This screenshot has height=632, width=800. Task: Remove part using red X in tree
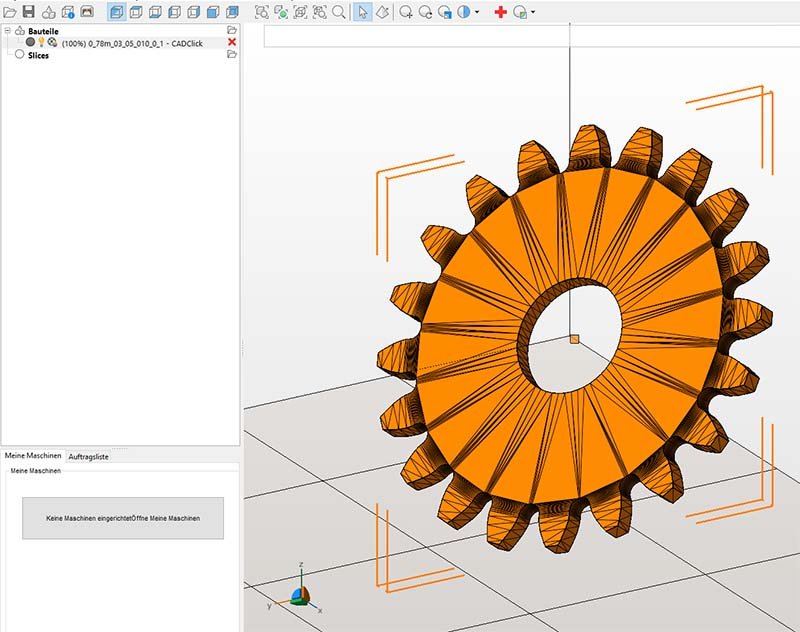[232, 42]
